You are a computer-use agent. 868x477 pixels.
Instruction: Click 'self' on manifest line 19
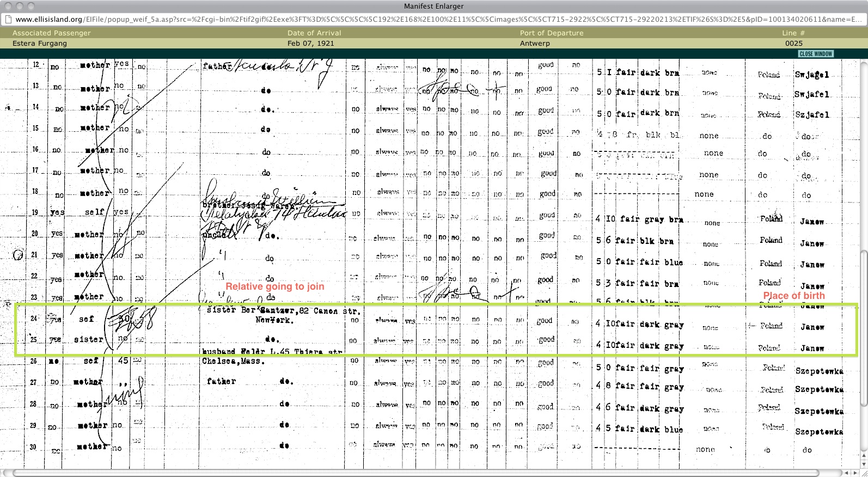(94, 212)
